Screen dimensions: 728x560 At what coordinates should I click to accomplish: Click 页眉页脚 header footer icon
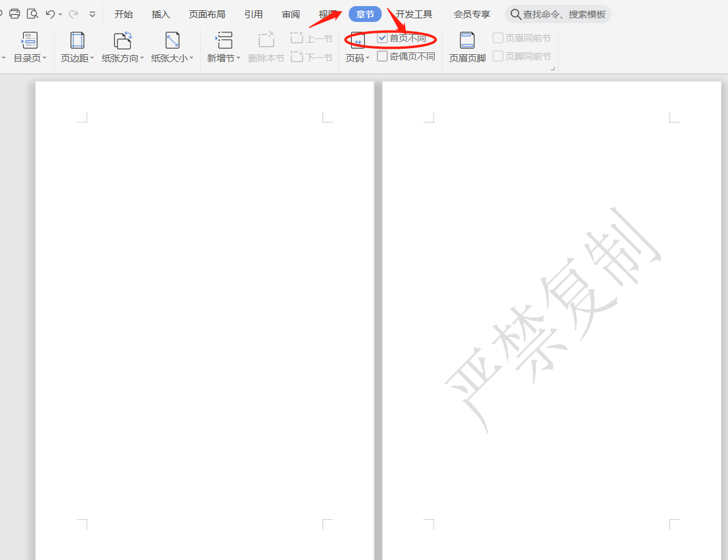pyautogui.click(x=467, y=41)
